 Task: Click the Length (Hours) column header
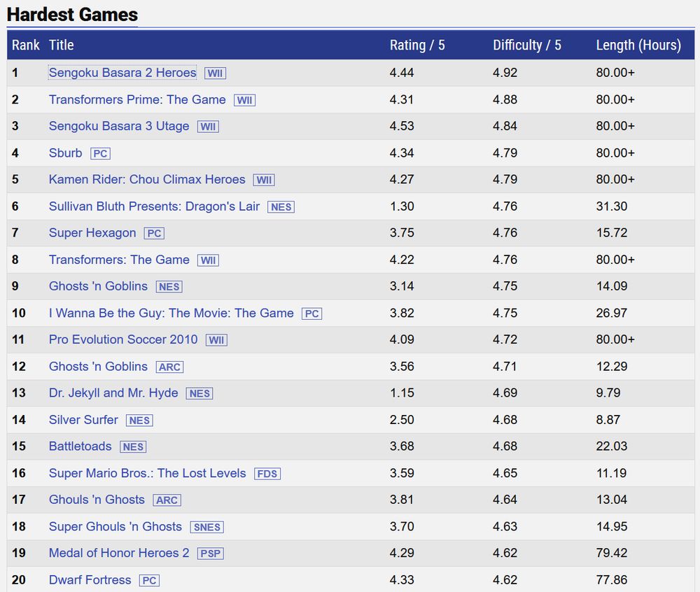point(638,45)
